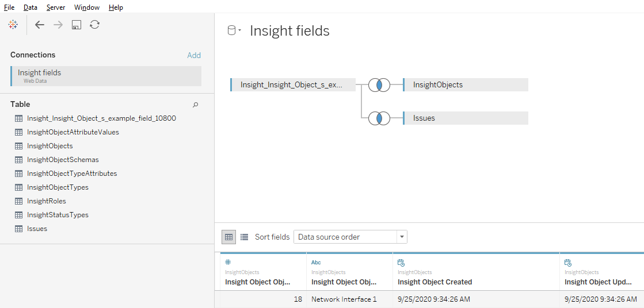Open the Data menu

coord(31,7)
